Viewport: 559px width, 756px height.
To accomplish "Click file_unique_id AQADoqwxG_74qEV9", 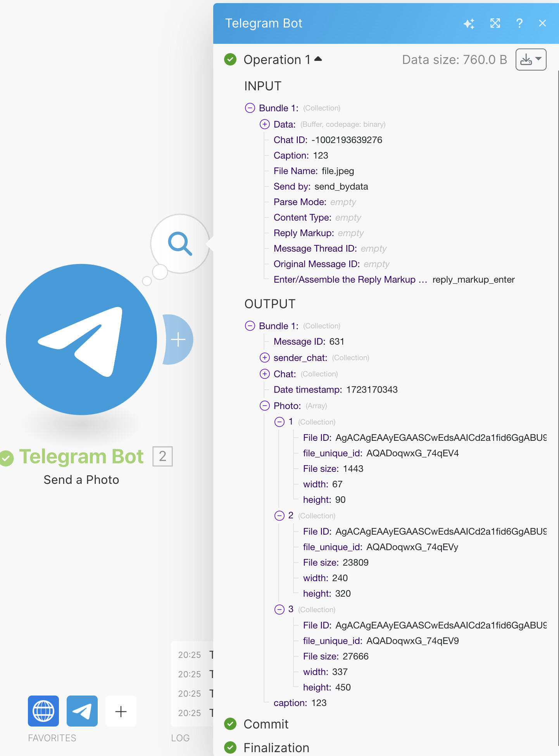I will [x=381, y=641].
